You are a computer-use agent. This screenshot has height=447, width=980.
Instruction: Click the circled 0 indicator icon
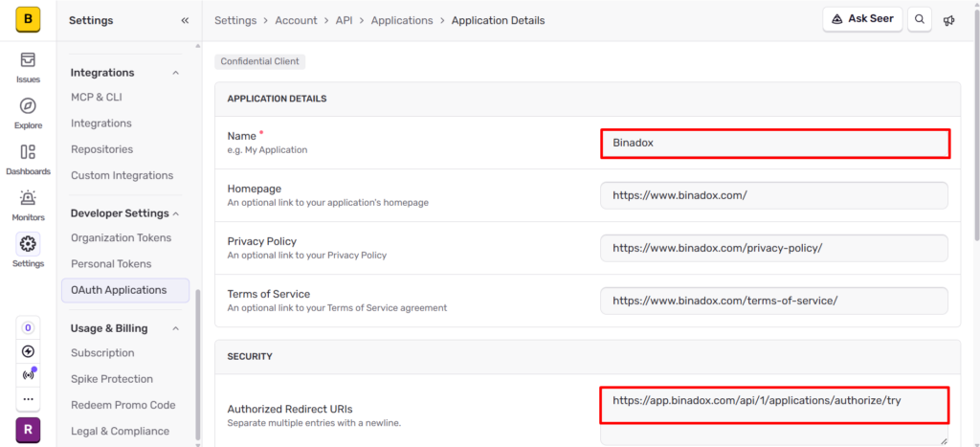coord(28,327)
